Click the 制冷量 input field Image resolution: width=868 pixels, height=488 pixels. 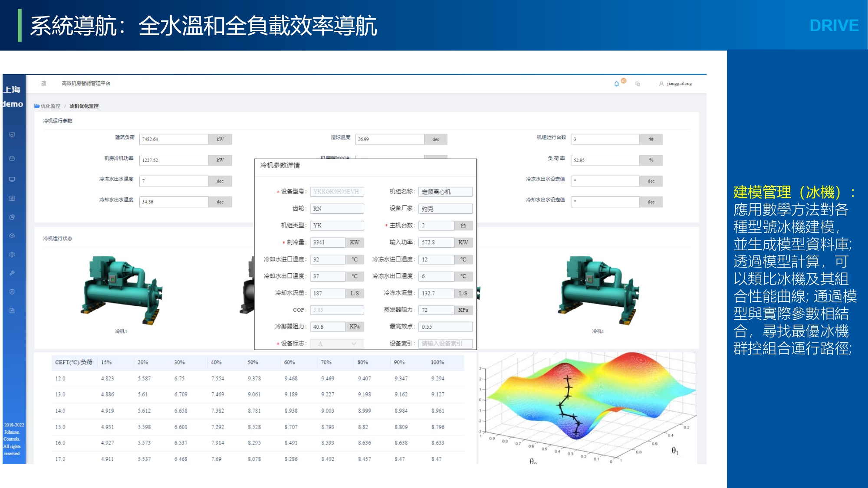click(x=328, y=242)
